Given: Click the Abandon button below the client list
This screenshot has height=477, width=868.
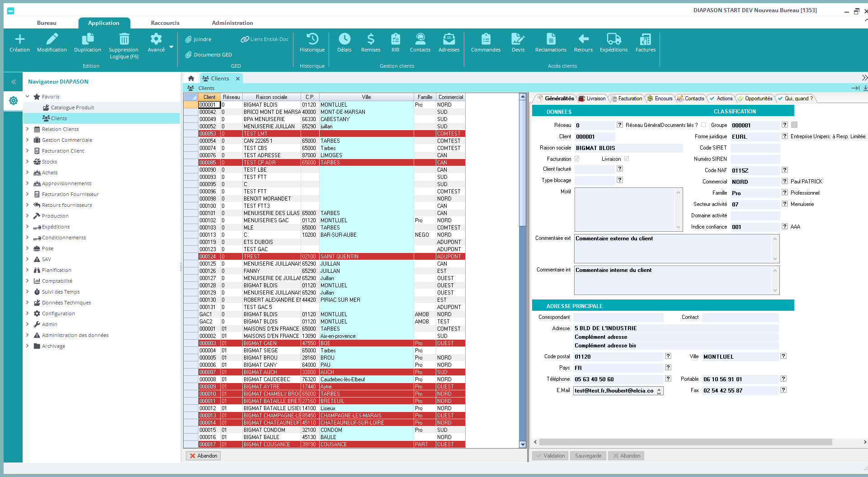Looking at the screenshot, I should pyautogui.click(x=203, y=456).
